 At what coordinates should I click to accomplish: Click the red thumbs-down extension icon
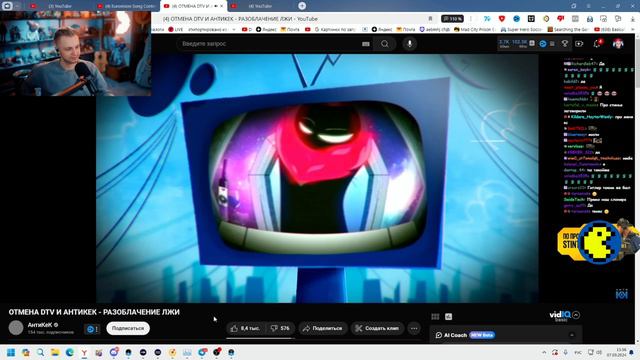pyautogui.click(x=560, y=19)
